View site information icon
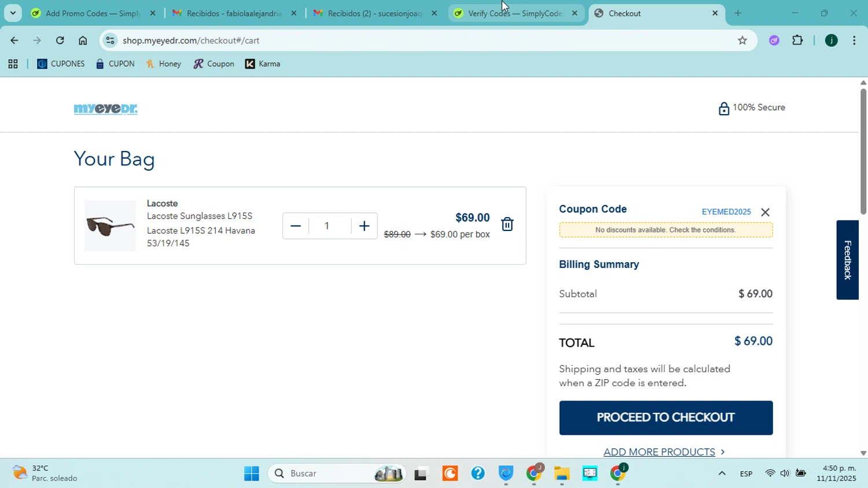This screenshot has width=868, height=488. pyautogui.click(x=111, y=41)
